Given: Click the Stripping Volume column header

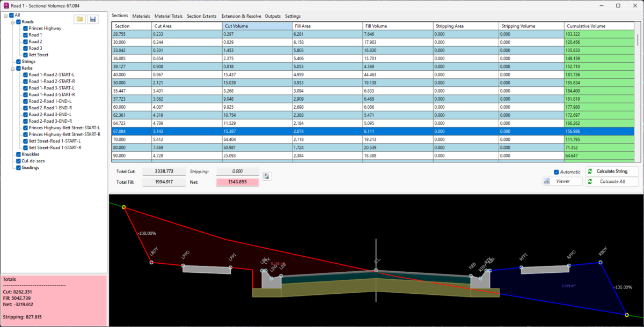Looking at the screenshot, I should (x=531, y=26).
